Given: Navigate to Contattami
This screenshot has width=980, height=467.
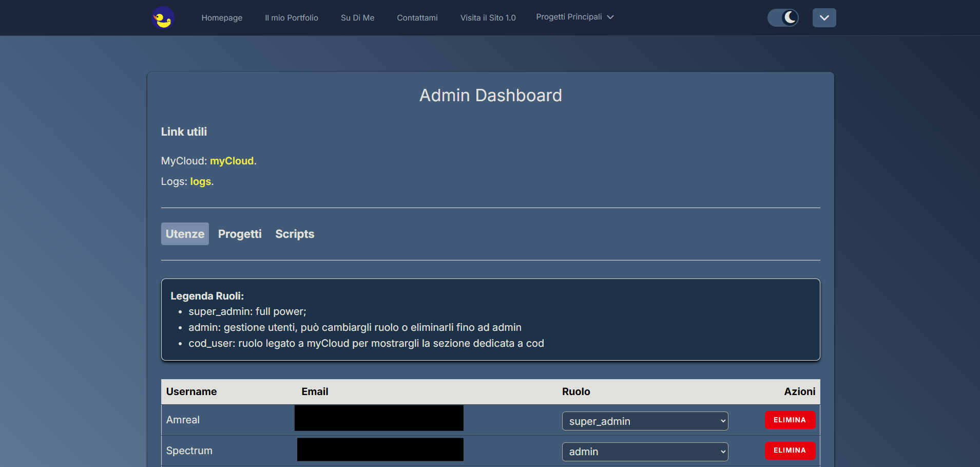Looking at the screenshot, I should point(417,17).
